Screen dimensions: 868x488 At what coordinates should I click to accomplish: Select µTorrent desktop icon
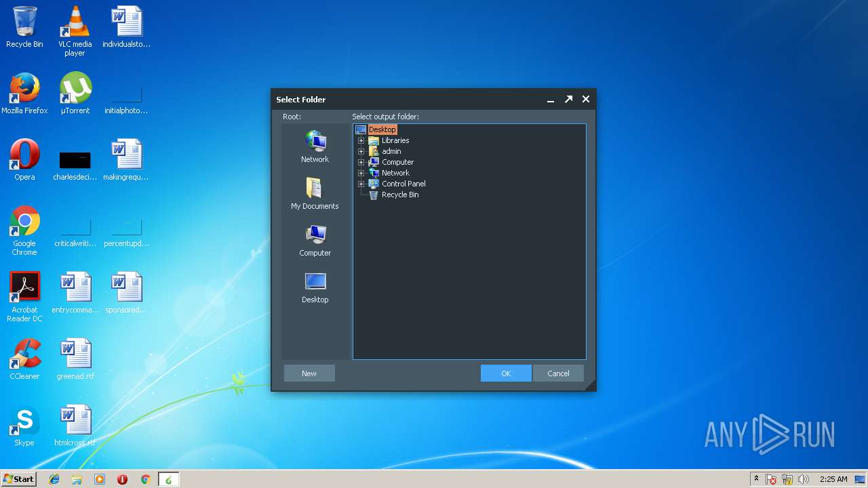(75, 94)
